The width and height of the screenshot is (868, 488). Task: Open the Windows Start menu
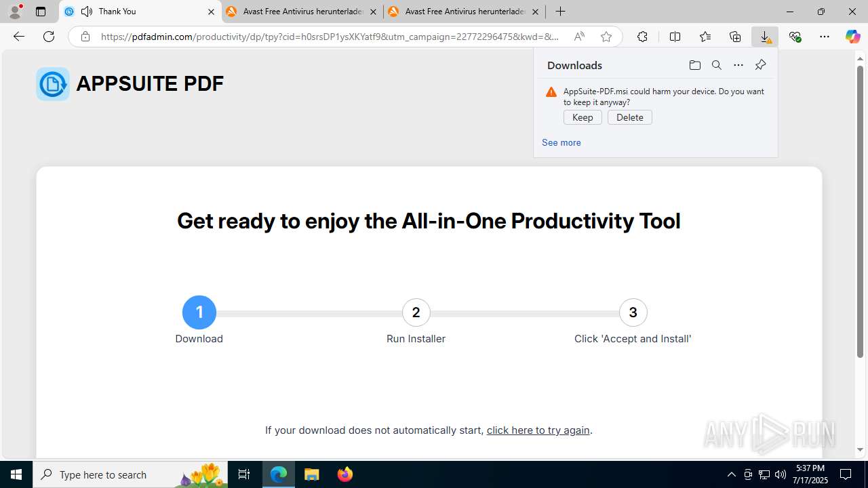[16, 474]
